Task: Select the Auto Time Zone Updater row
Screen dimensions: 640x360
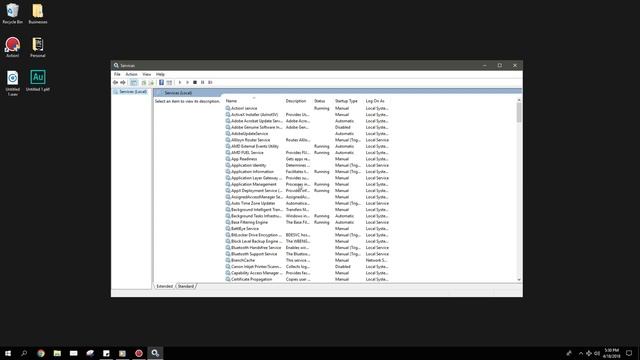Action: pyautogui.click(x=307, y=203)
